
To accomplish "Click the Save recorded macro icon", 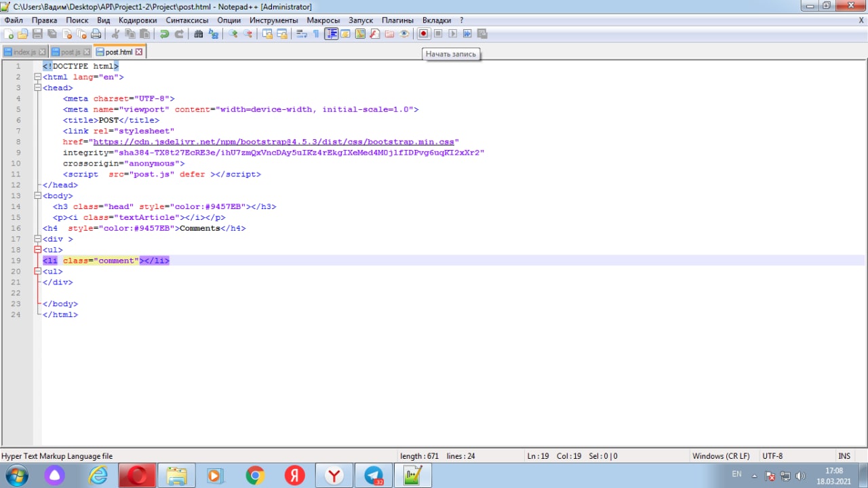I will (481, 34).
